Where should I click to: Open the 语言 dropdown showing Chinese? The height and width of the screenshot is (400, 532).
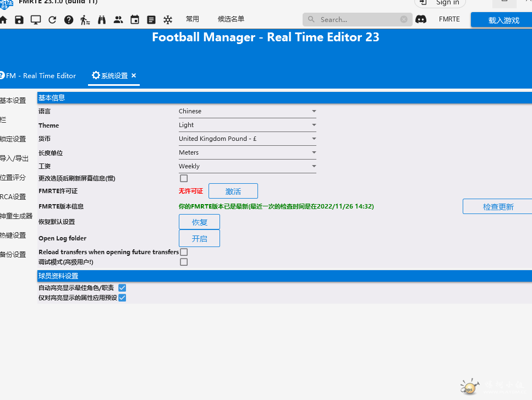tap(247, 111)
